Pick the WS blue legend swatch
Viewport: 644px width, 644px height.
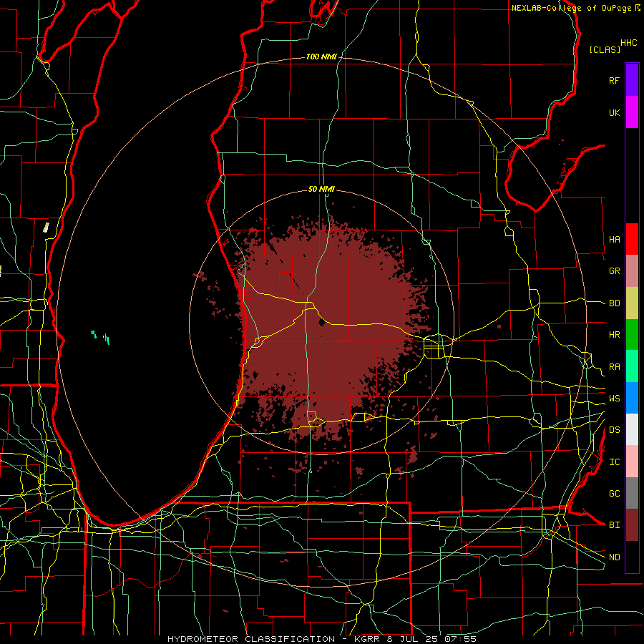632,398
